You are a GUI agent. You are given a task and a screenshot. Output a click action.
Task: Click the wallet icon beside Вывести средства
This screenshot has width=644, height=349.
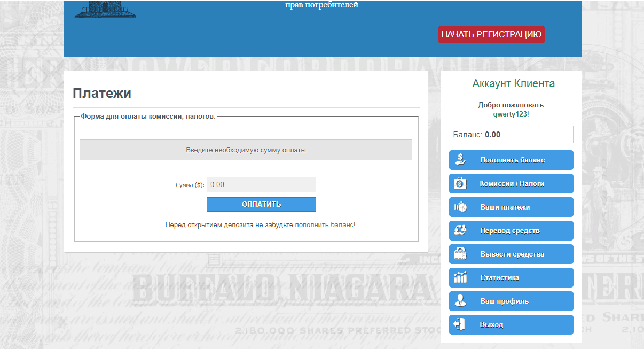460,254
